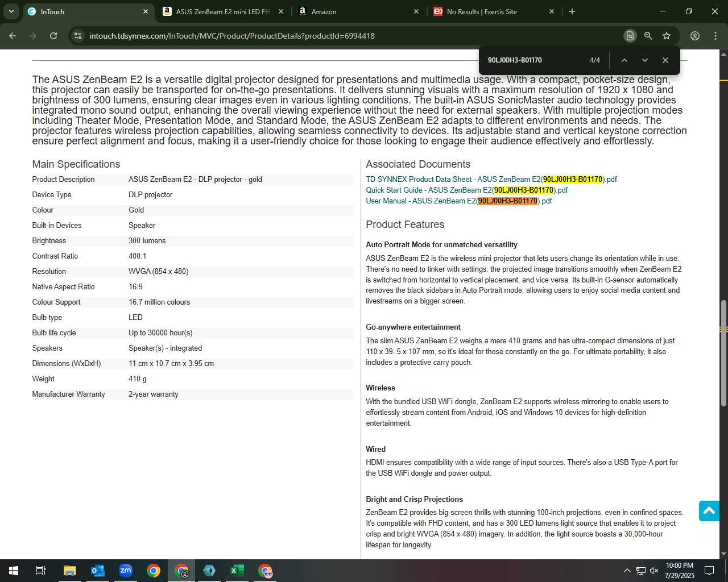The width and height of the screenshot is (728, 582).
Task: Click the 'Associated Documents' heading
Action: pos(418,164)
